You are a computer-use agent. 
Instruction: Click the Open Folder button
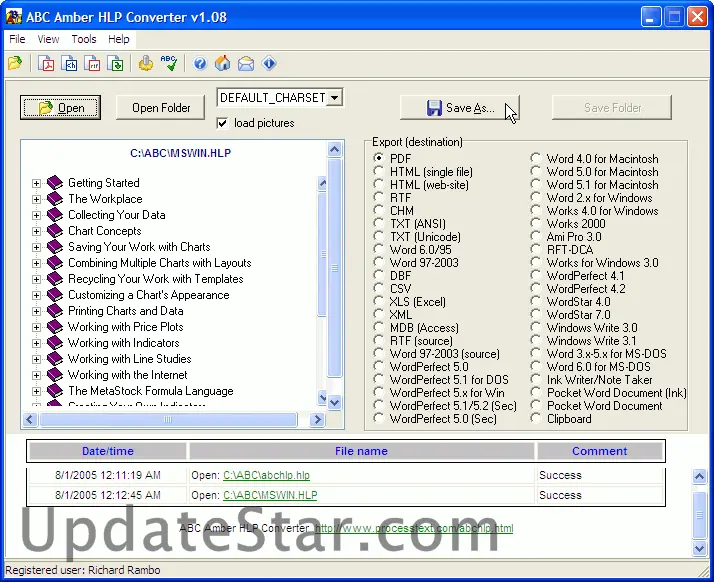161,107
